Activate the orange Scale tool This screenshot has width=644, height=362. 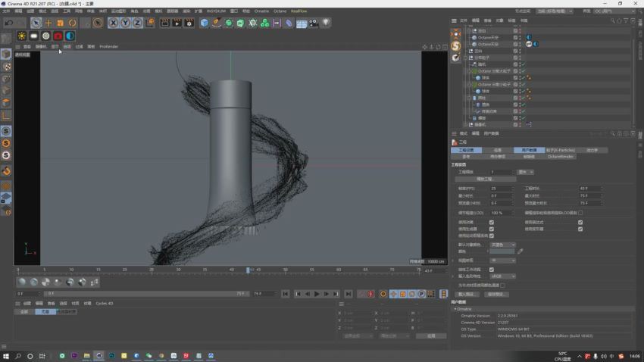(61, 23)
